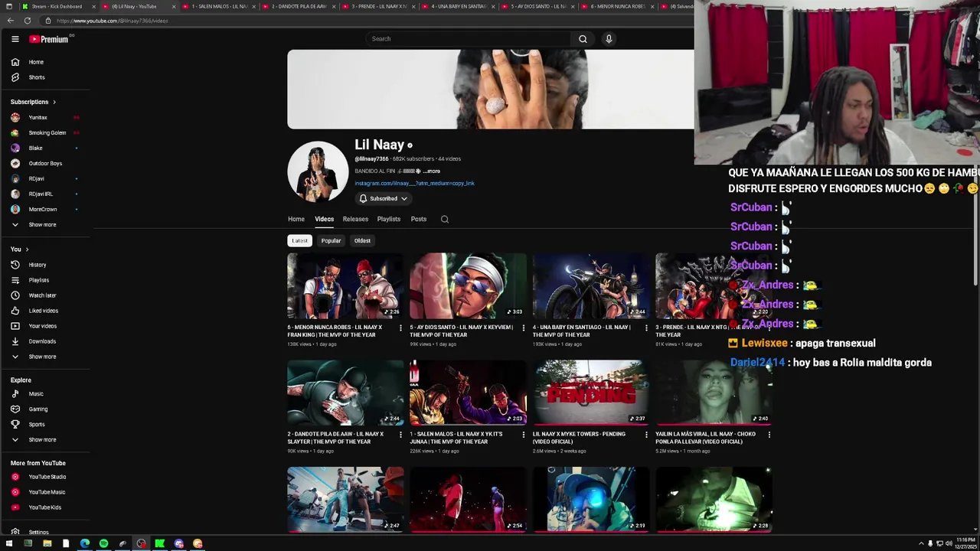This screenshot has height=551, width=980.
Task: Open the hamburger guide menu icon
Action: (x=15, y=39)
